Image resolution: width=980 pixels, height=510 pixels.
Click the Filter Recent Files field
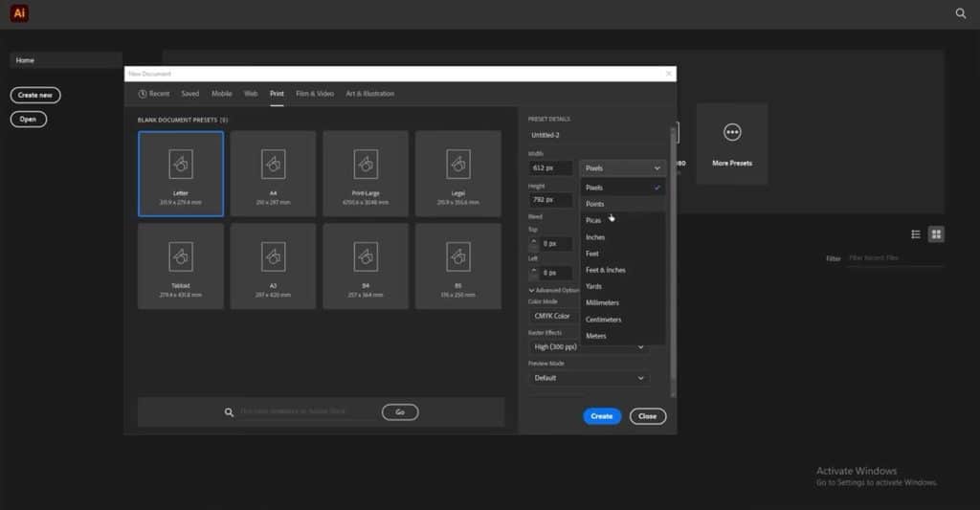895,258
